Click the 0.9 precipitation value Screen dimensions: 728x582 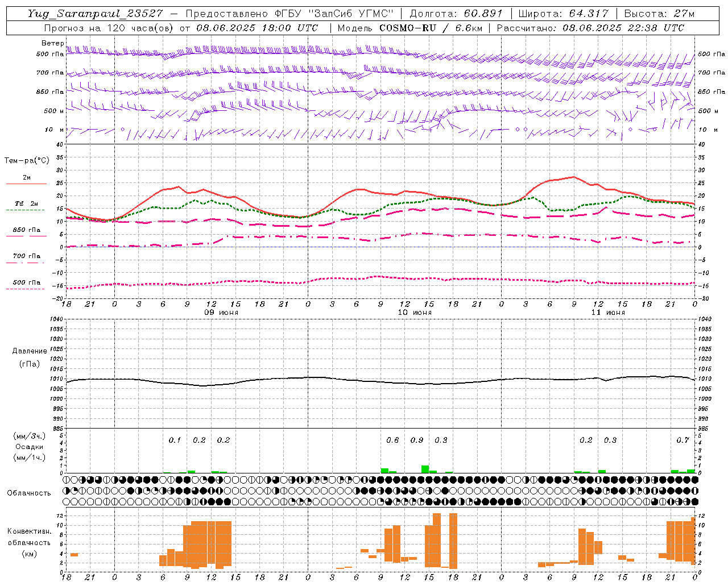tap(417, 440)
